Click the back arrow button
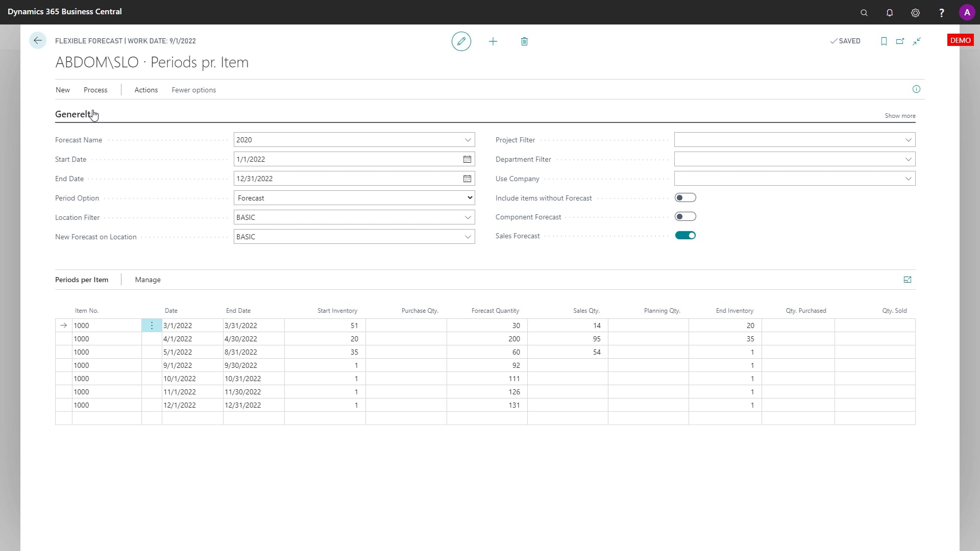Image resolution: width=980 pixels, height=551 pixels. click(38, 41)
